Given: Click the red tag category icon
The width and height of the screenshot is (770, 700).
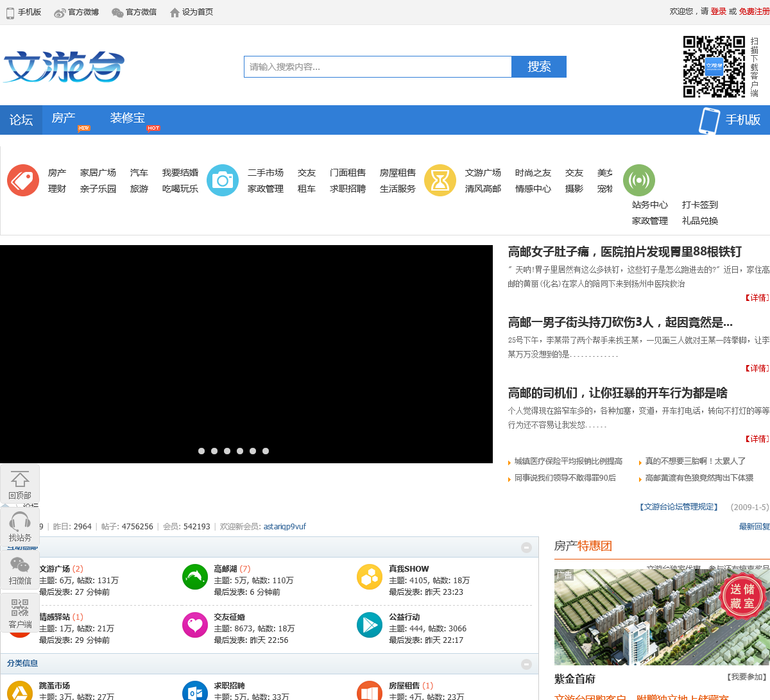Looking at the screenshot, I should pyautogui.click(x=23, y=180).
